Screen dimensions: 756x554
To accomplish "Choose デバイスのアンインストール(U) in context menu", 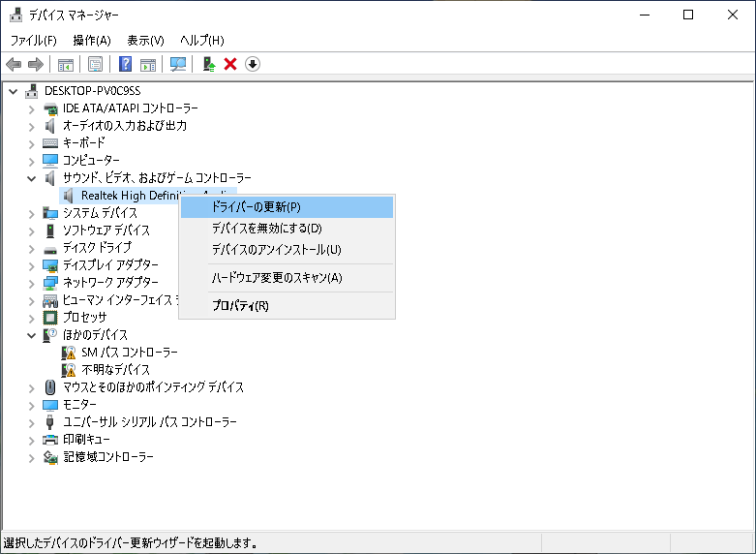I will pos(287,250).
